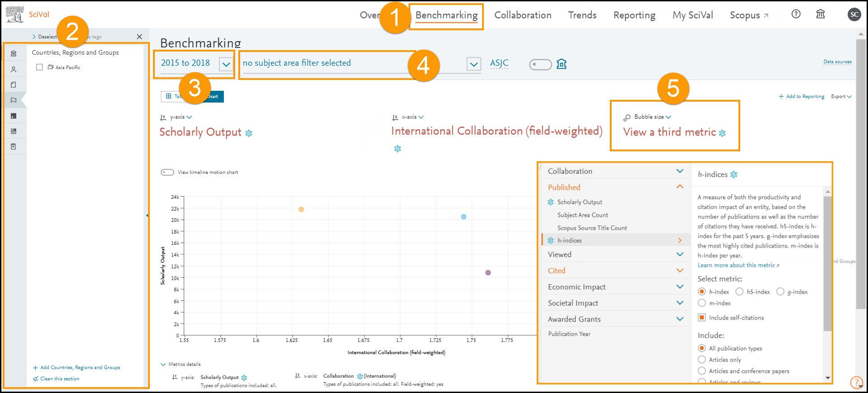This screenshot has height=393, width=868.
Task: Expand Economic Impact metric group
Action: pos(680,287)
